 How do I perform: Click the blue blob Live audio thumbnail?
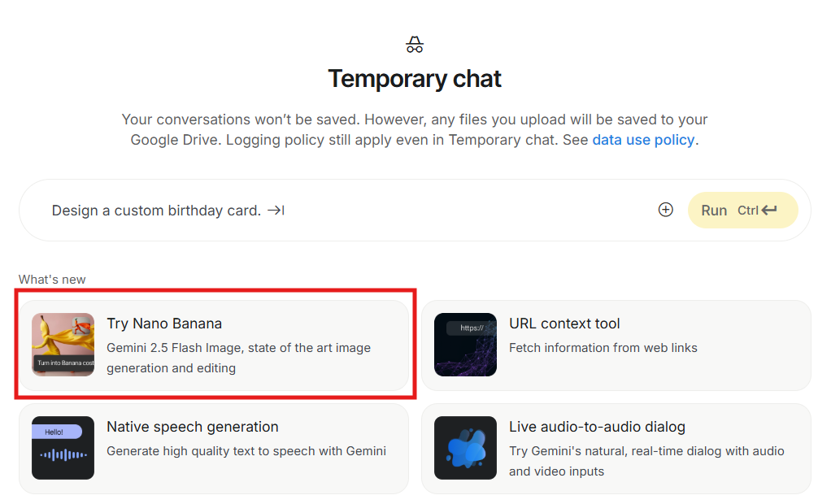coord(465,448)
